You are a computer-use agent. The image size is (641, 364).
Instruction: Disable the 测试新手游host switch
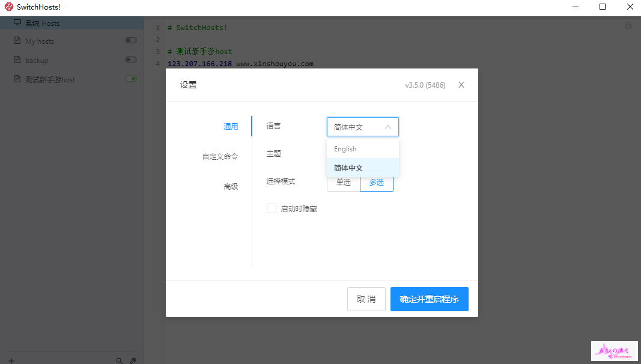tap(131, 79)
